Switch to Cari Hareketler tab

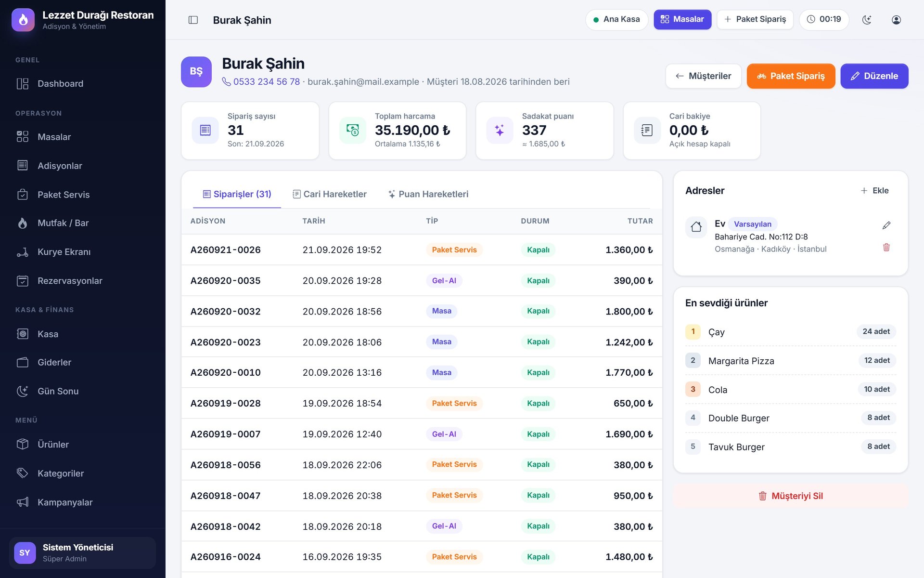click(330, 194)
